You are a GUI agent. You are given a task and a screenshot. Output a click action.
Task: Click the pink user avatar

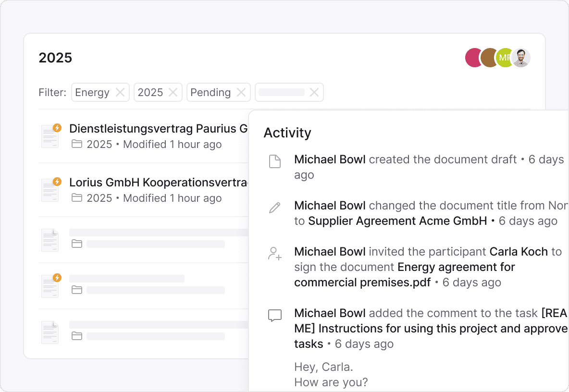[473, 58]
